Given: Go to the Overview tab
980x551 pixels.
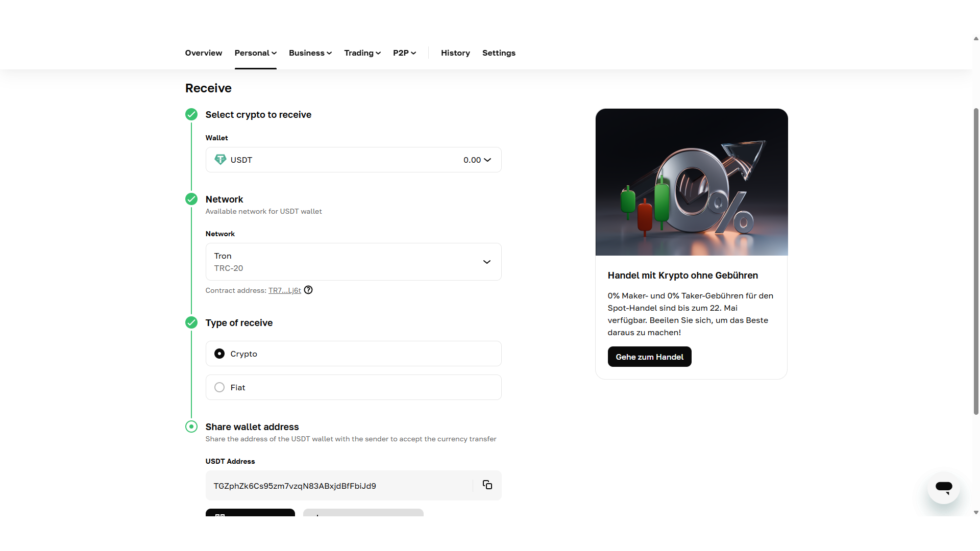Looking at the screenshot, I should [203, 53].
